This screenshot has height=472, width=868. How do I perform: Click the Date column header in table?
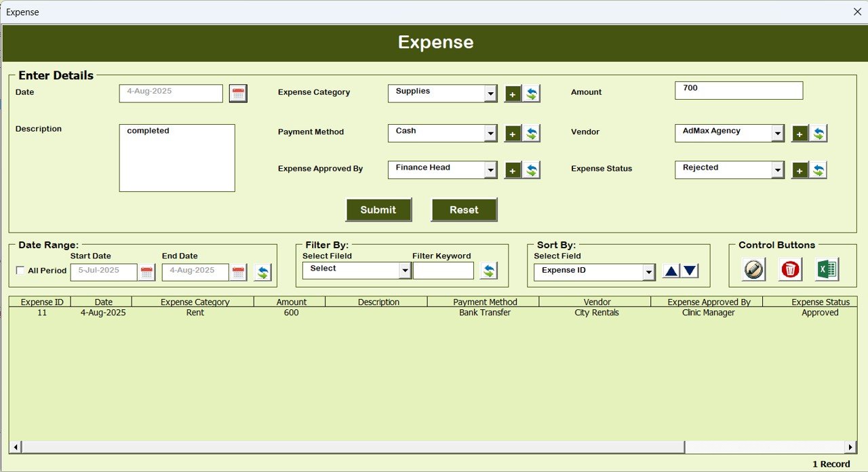tap(102, 302)
